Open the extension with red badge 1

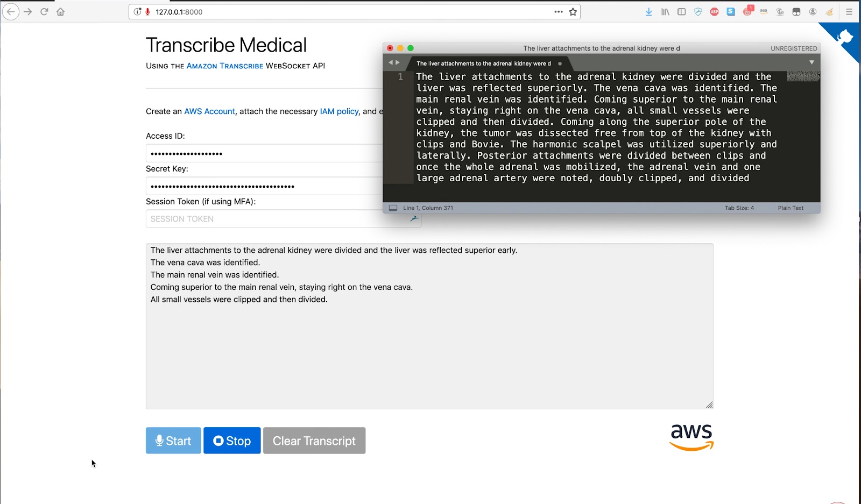click(x=748, y=11)
